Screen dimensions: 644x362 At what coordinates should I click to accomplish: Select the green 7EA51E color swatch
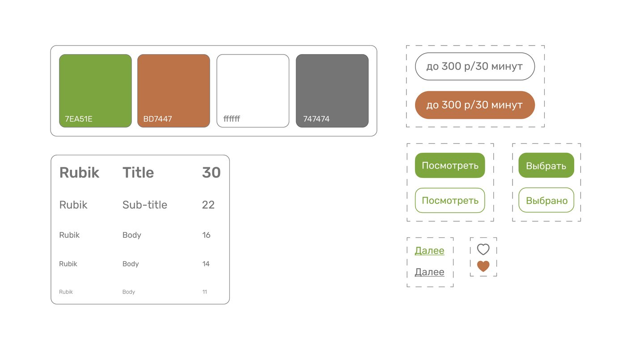[x=95, y=91]
